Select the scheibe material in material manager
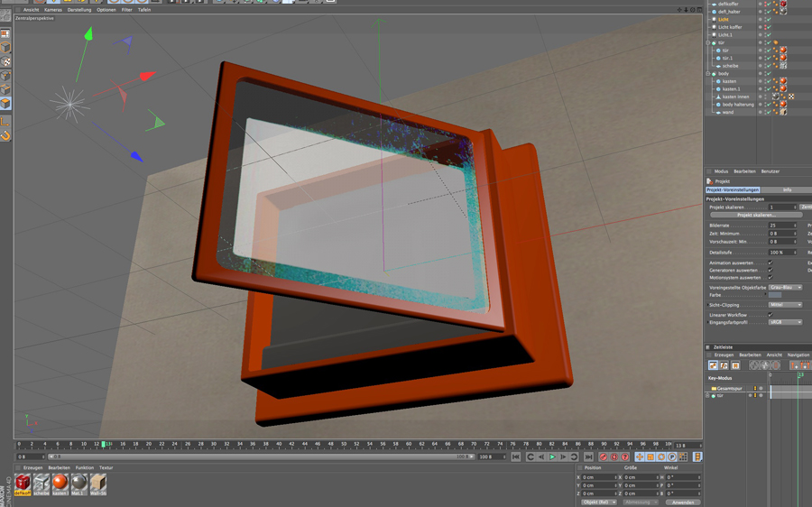Screen dimensions: 812x507 pyautogui.click(x=42, y=483)
